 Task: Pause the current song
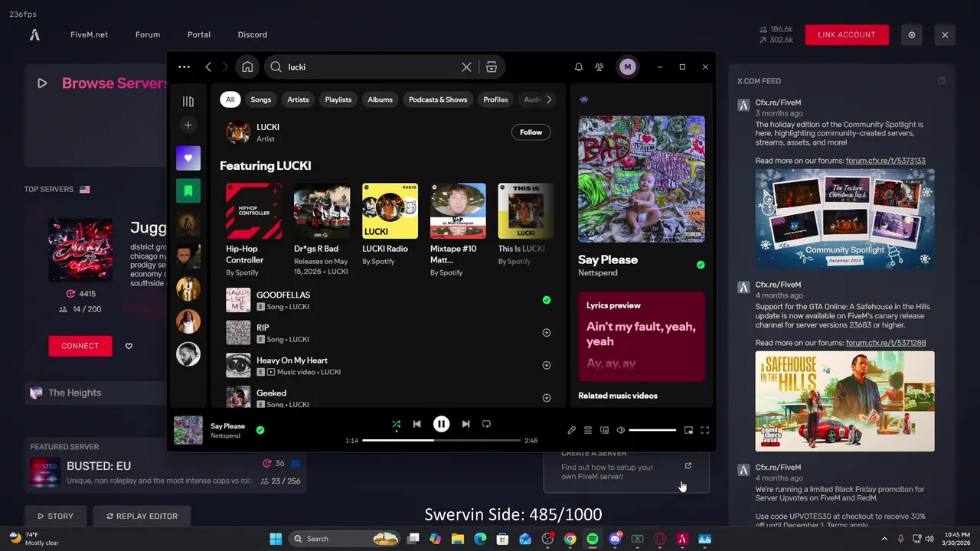[x=442, y=424]
